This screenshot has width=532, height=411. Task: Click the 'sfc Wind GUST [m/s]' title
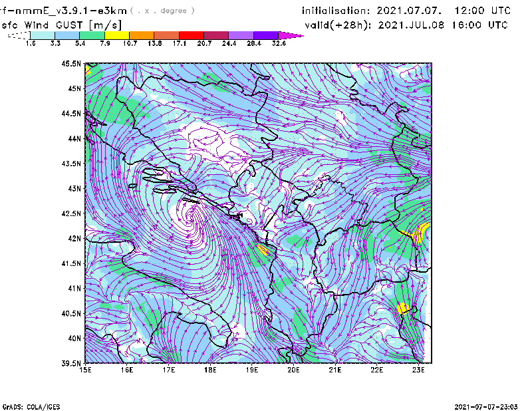click(x=61, y=25)
